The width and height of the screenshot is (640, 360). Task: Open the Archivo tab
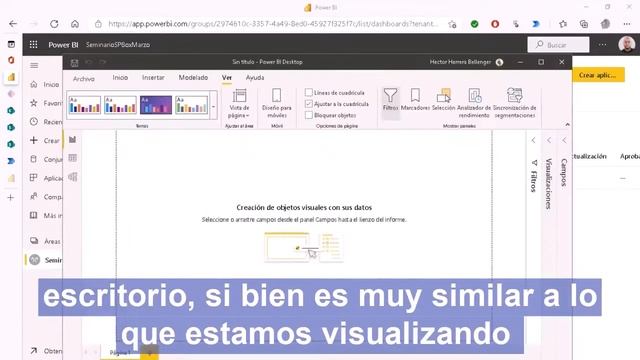pyautogui.click(x=84, y=78)
